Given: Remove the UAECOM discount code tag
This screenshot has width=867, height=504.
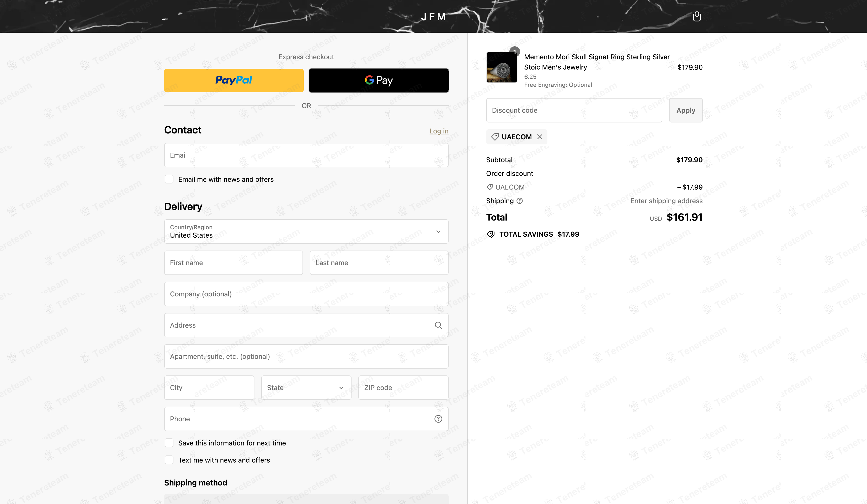Looking at the screenshot, I should pos(539,137).
